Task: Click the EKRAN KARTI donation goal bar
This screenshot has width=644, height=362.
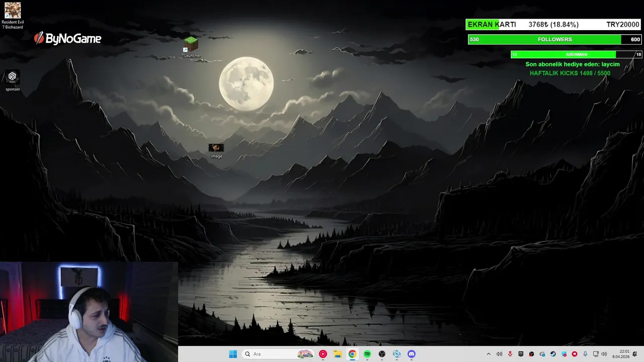Action: [553, 25]
